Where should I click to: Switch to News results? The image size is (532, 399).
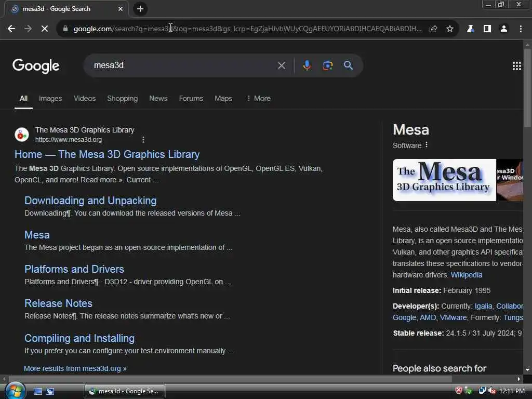(158, 98)
